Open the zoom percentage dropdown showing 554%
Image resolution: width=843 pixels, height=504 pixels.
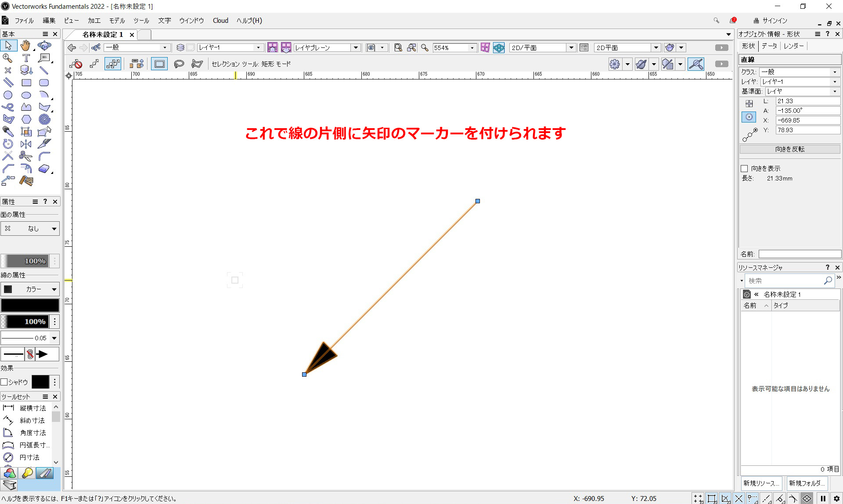click(472, 47)
